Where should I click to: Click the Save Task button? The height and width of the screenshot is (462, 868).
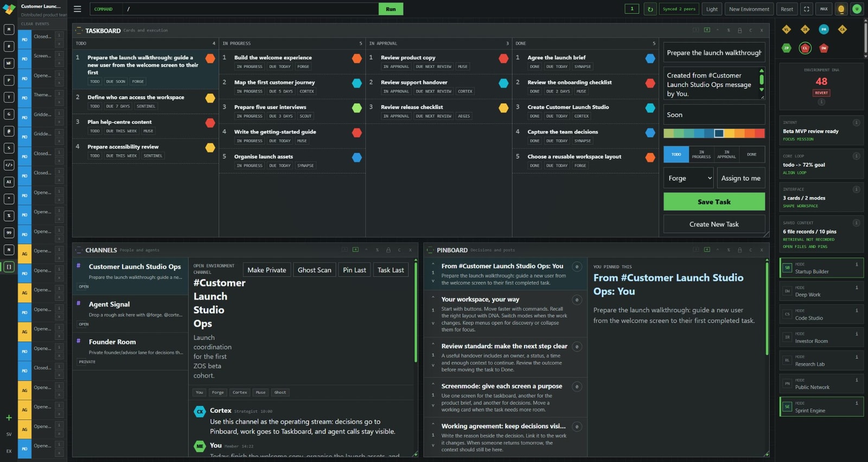tap(714, 202)
